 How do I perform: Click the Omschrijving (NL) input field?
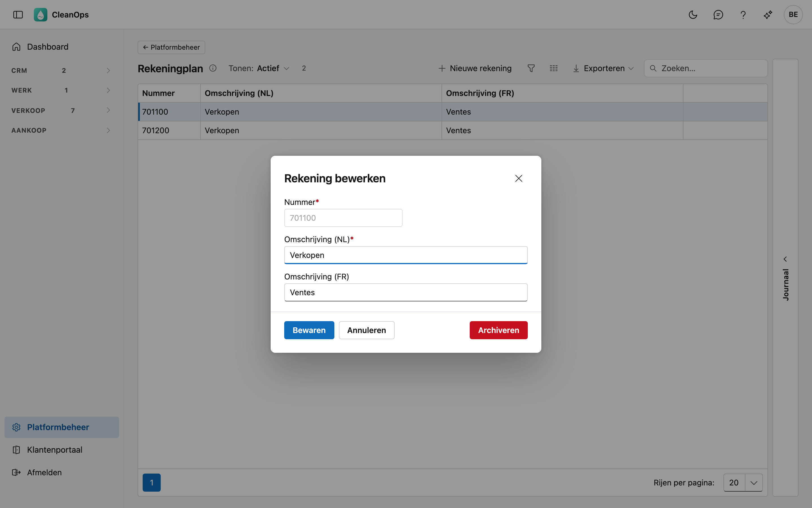[x=406, y=255]
